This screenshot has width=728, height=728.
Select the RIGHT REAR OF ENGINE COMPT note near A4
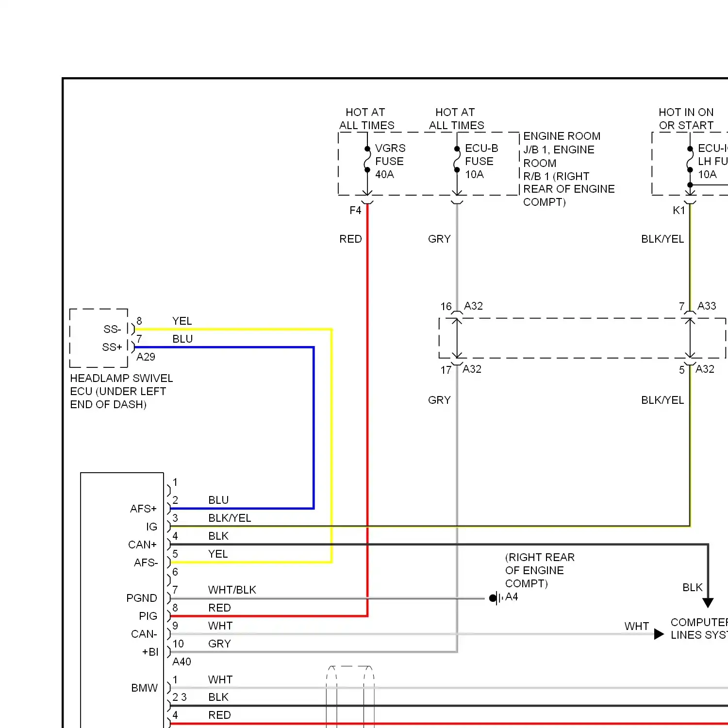coord(540,570)
